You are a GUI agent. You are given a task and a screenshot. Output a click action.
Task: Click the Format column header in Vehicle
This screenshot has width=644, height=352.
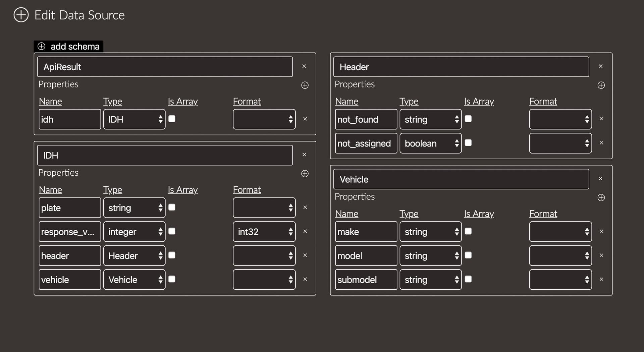[x=543, y=214]
